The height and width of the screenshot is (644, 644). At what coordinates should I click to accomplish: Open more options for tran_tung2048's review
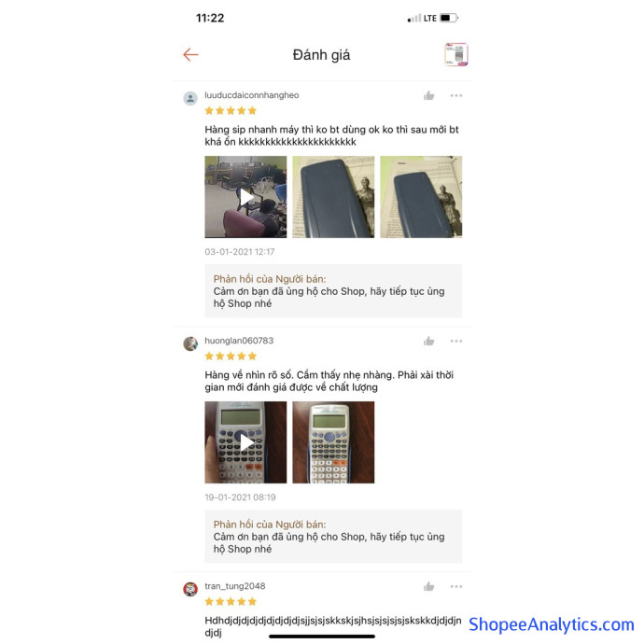tap(456, 586)
